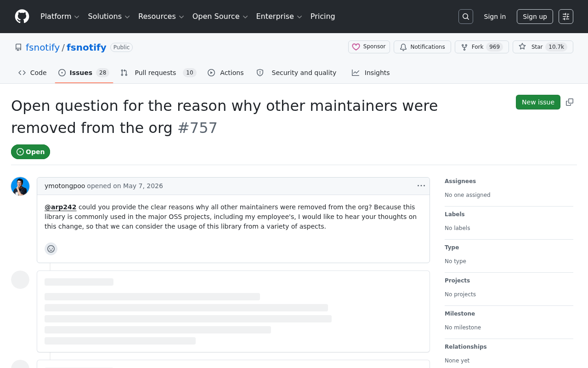Click the Labels heading

tap(455, 214)
